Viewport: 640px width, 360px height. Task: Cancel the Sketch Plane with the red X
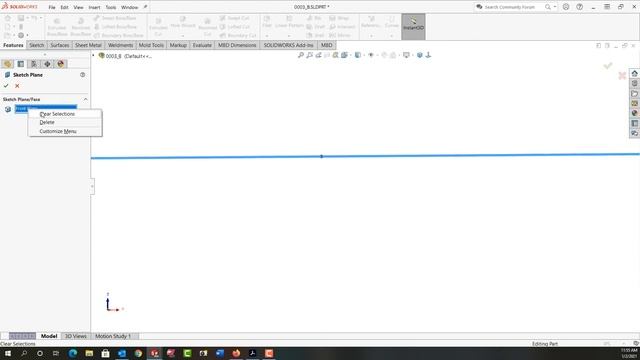pyautogui.click(x=17, y=86)
